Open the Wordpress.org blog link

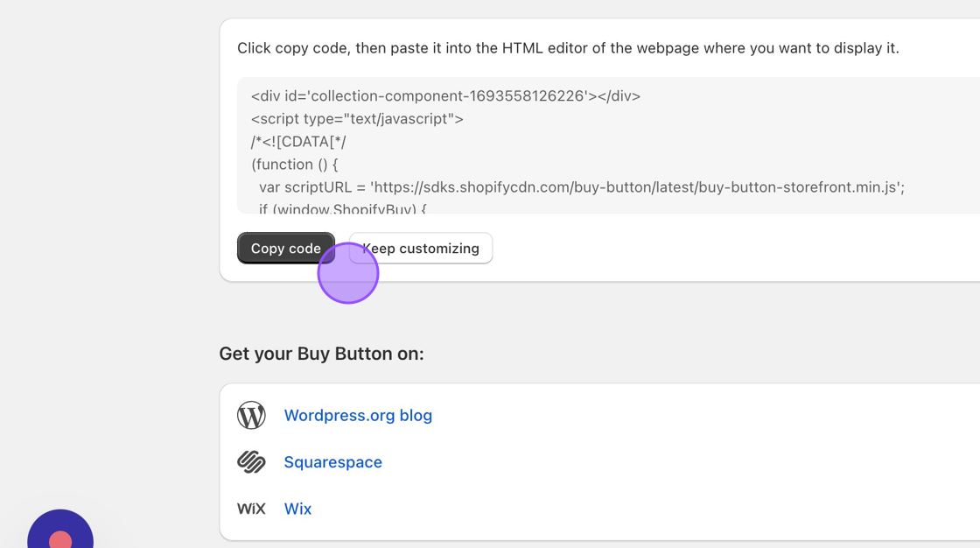coord(358,415)
